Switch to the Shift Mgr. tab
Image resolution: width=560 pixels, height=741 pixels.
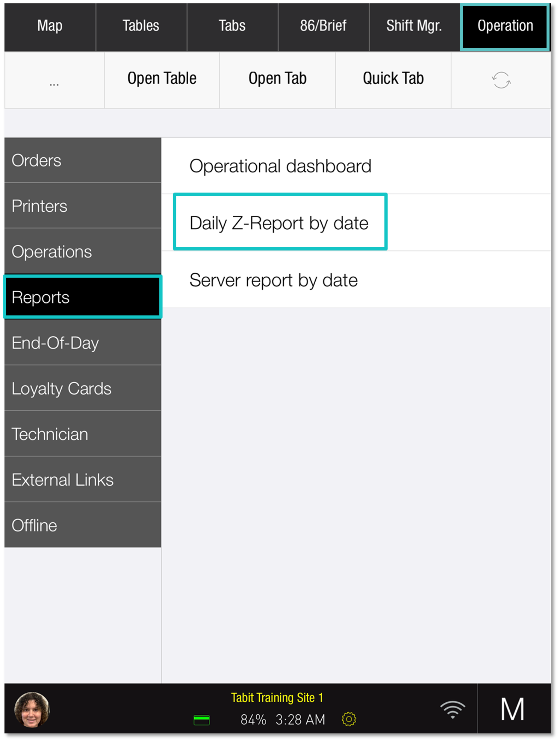[x=414, y=25]
